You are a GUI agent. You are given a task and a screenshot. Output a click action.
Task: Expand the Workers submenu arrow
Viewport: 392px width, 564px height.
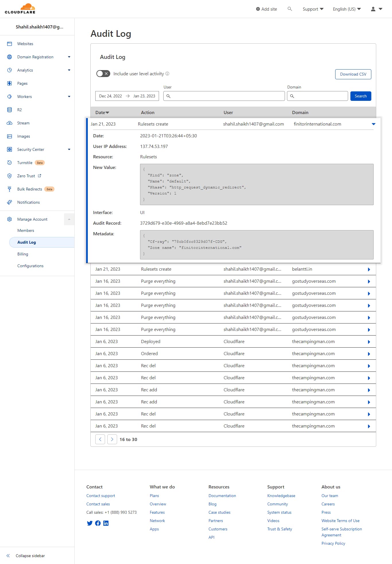(69, 97)
